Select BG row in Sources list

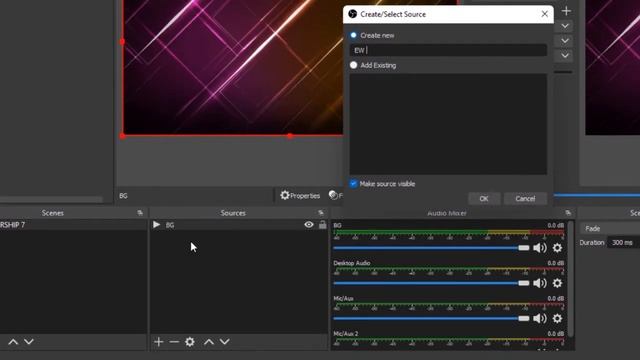tap(239, 225)
